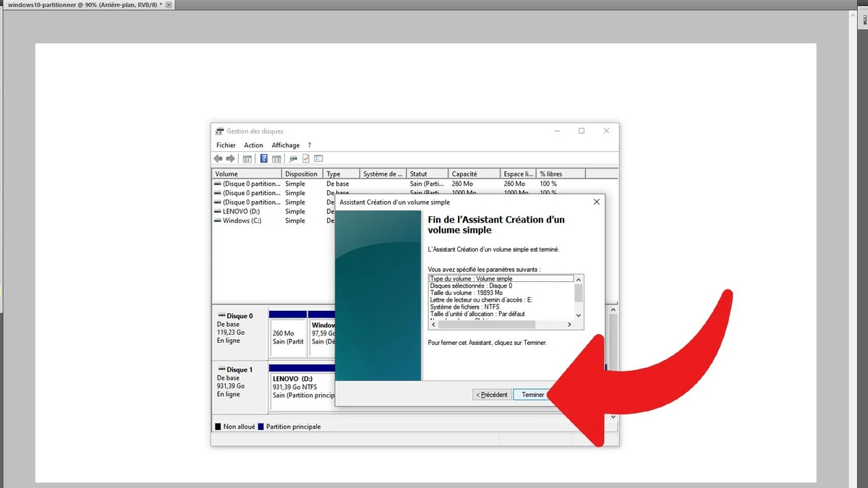Click the forward navigation arrow in the toolbar
The image size is (868, 488).
click(x=230, y=158)
